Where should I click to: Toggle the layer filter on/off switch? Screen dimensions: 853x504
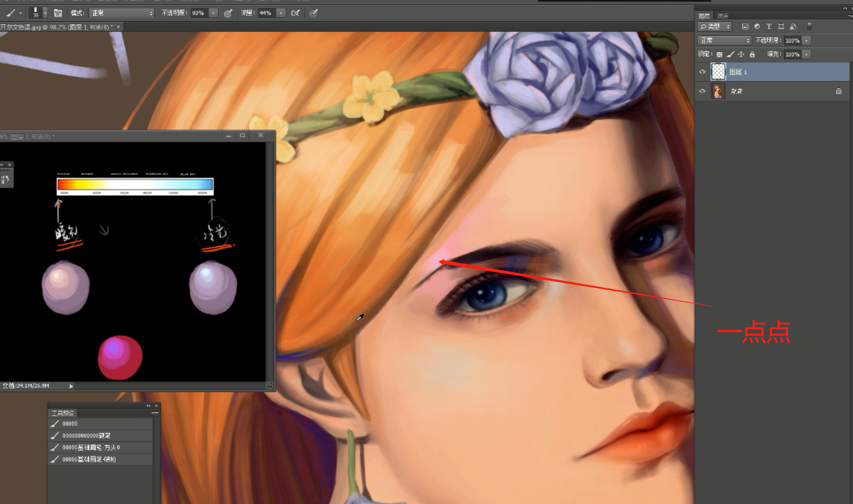(x=809, y=27)
